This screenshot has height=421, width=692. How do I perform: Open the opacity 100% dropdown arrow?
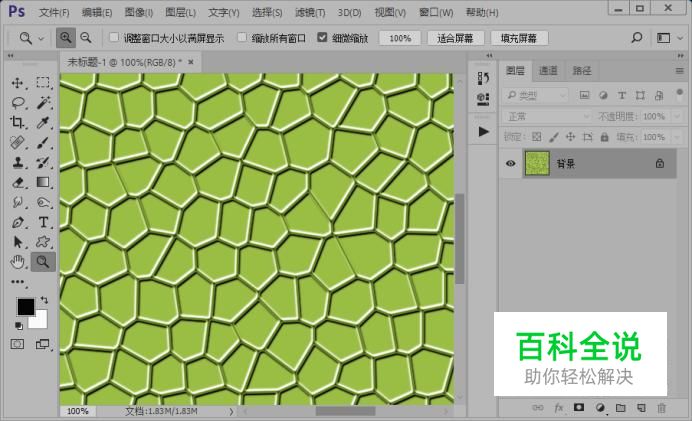point(677,117)
